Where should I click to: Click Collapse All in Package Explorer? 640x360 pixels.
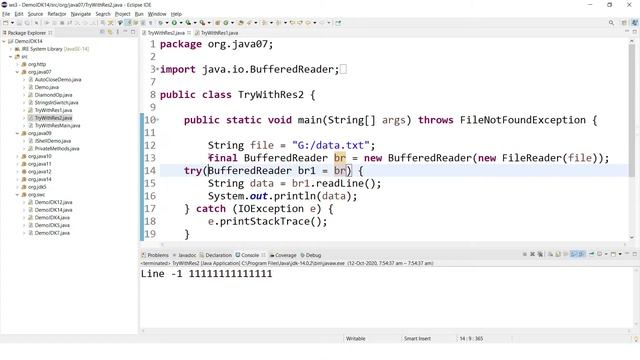pos(102,32)
